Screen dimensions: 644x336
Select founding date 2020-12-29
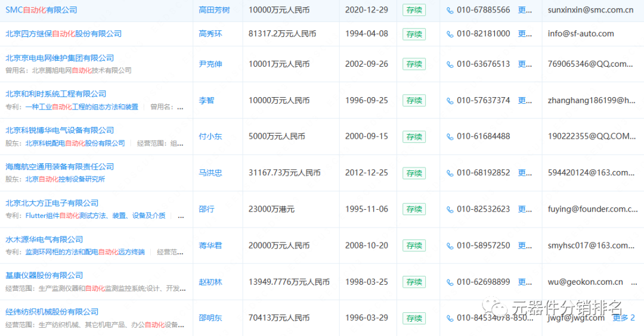[x=366, y=10]
